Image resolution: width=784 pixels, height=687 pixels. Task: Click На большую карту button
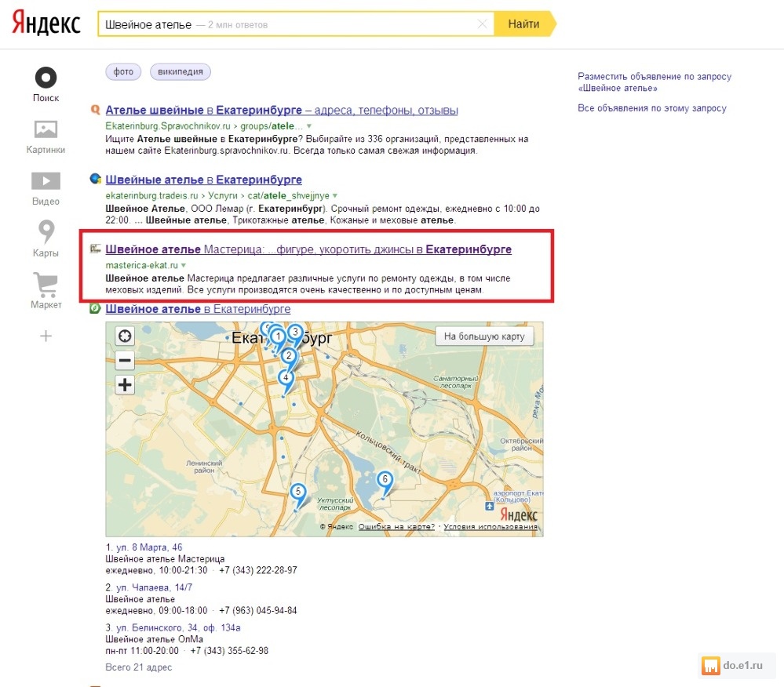tap(484, 336)
